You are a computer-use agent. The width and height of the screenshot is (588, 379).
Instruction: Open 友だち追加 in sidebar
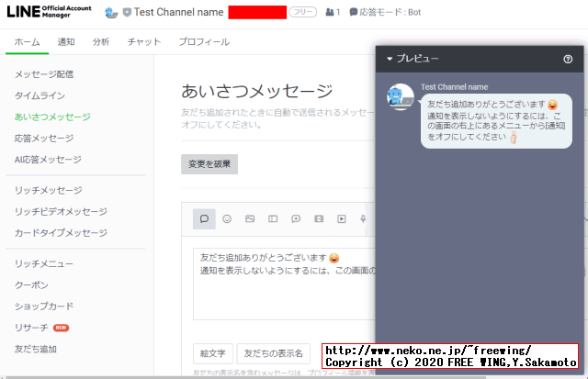[x=35, y=349]
